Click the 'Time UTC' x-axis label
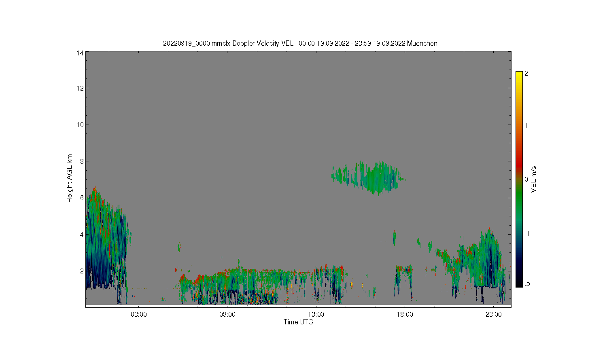The image size is (607, 364). pos(298,322)
